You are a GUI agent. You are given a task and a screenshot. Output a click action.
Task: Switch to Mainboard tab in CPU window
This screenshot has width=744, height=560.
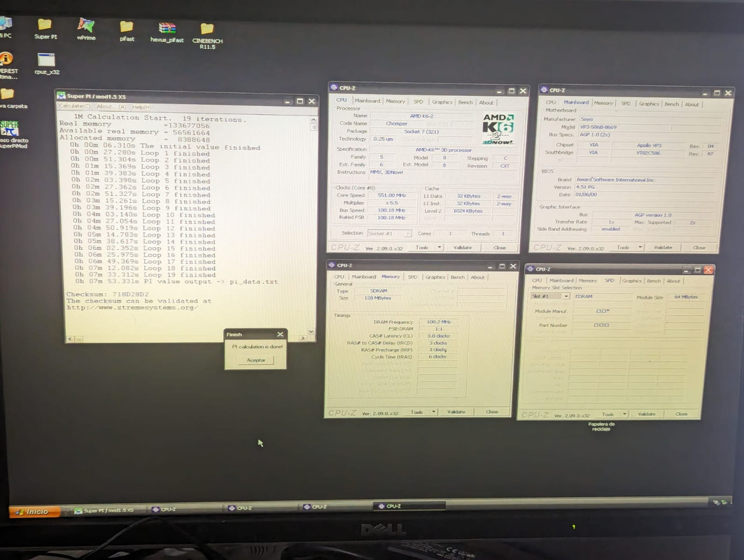[x=367, y=101]
